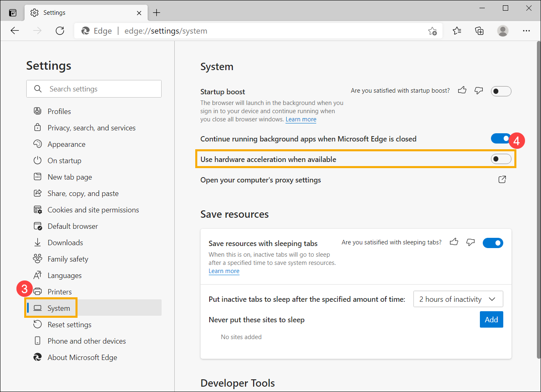This screenshot has width=541, height=392.
Task: Toggle the Startup boost switch
Action: pyautogui.click(x=501, y=91)
